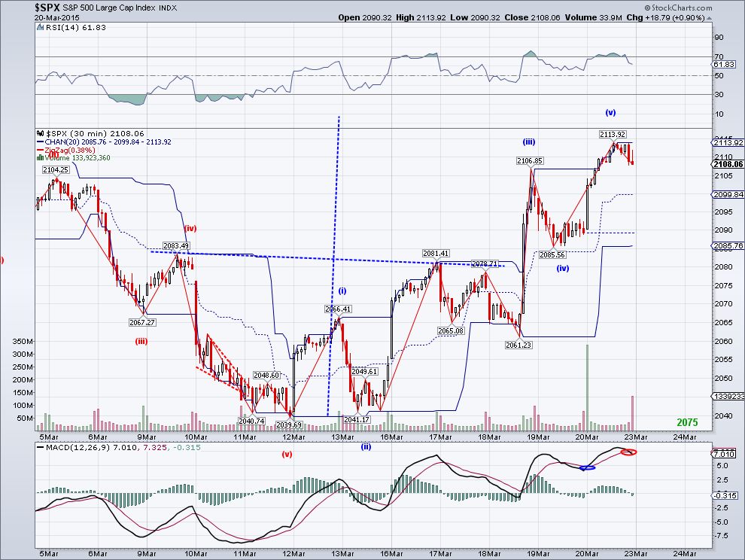The image size is (745, 560).
Task: Click the red ellipse on the MACD line
Action: pos(629,452)
